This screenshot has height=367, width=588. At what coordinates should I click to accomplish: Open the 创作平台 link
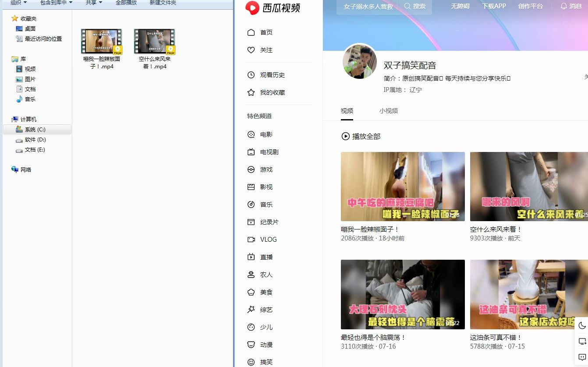(x=531, y=6)
